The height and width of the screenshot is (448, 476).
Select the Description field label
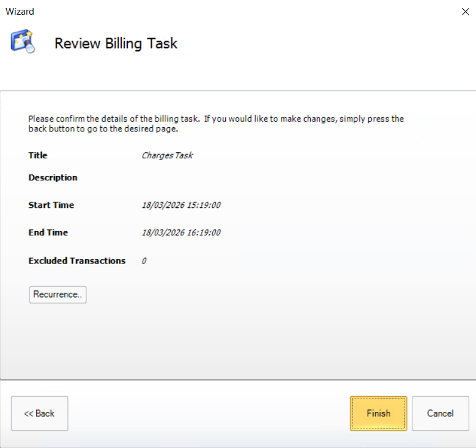[x=53, y=178]
